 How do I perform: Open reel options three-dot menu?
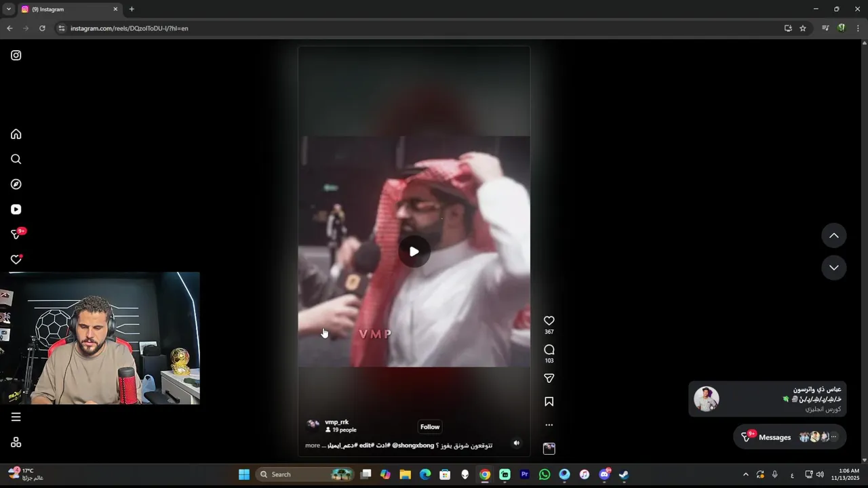(x=549, y=425)
